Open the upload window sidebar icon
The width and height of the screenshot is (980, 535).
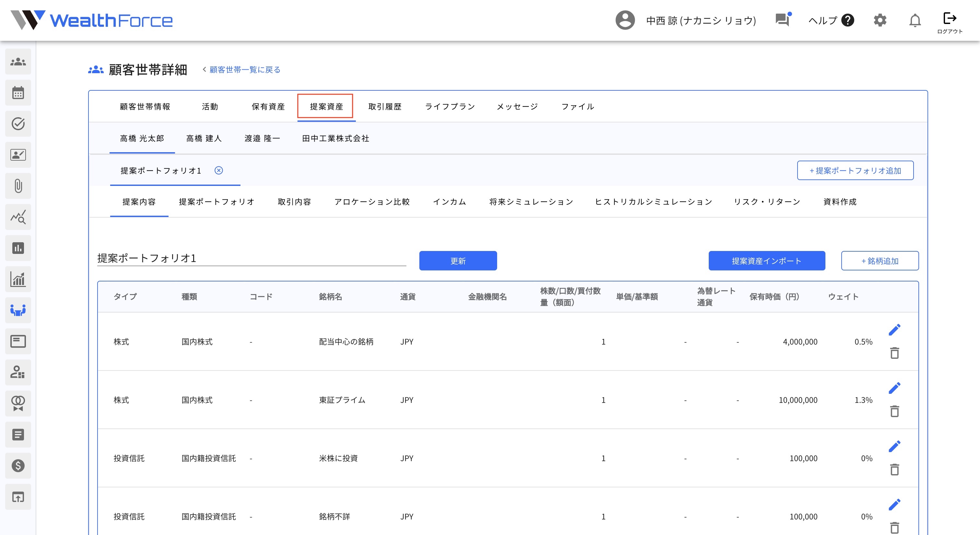(18, 496)
